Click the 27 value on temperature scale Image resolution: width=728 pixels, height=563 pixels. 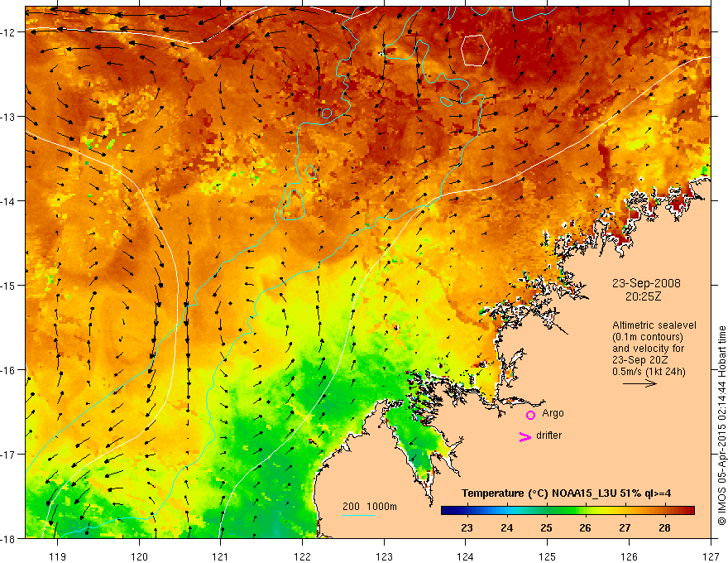coord(625,527)
